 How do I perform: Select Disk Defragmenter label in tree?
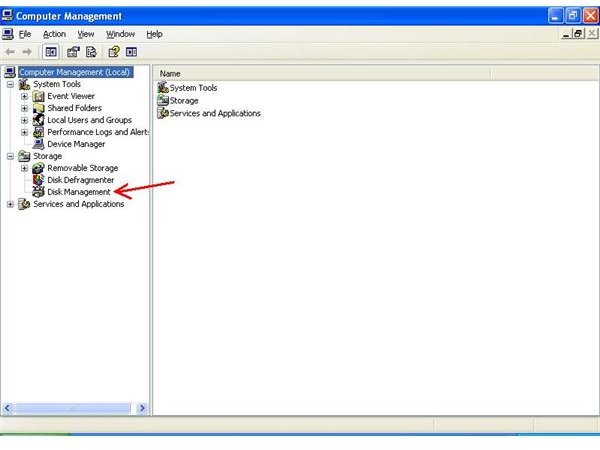[81, 180]
